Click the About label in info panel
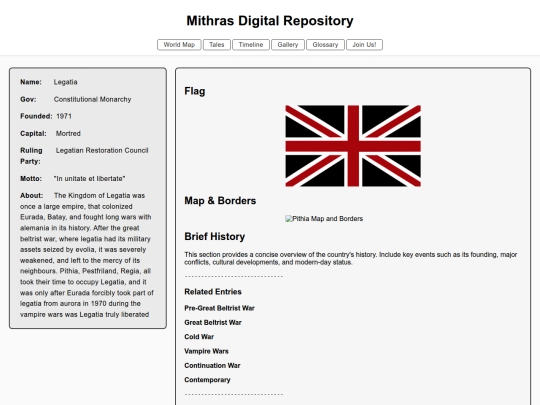This screenshot has height=405, width=540. point(31,196)
